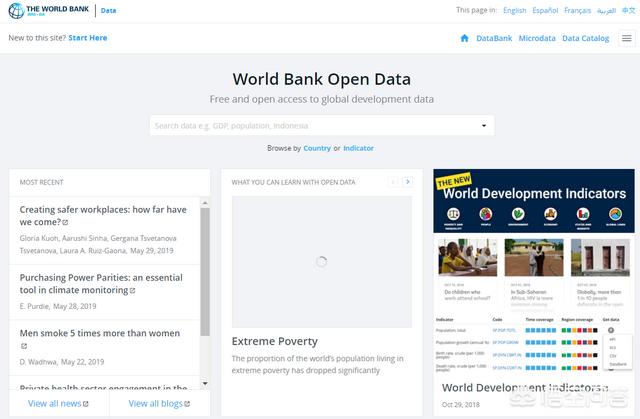Click States and Markets theme icon
The image size is (640, 419).
[583, 214]
